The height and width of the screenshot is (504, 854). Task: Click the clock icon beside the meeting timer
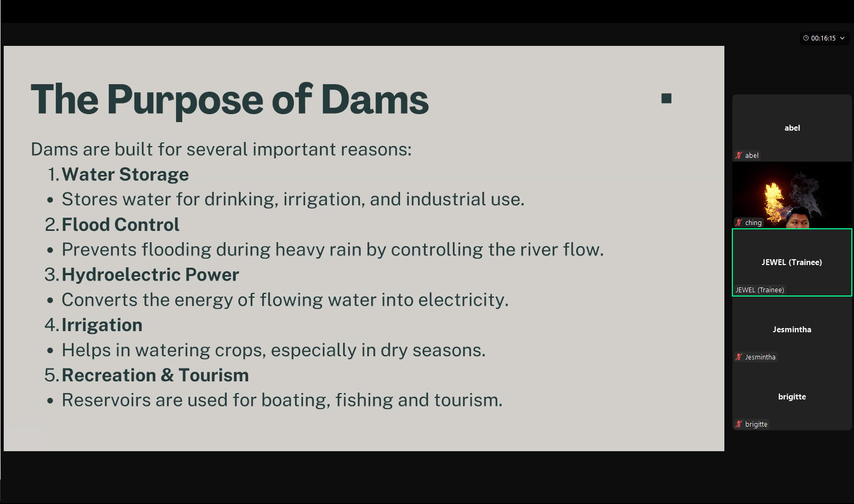coord(806,38)
